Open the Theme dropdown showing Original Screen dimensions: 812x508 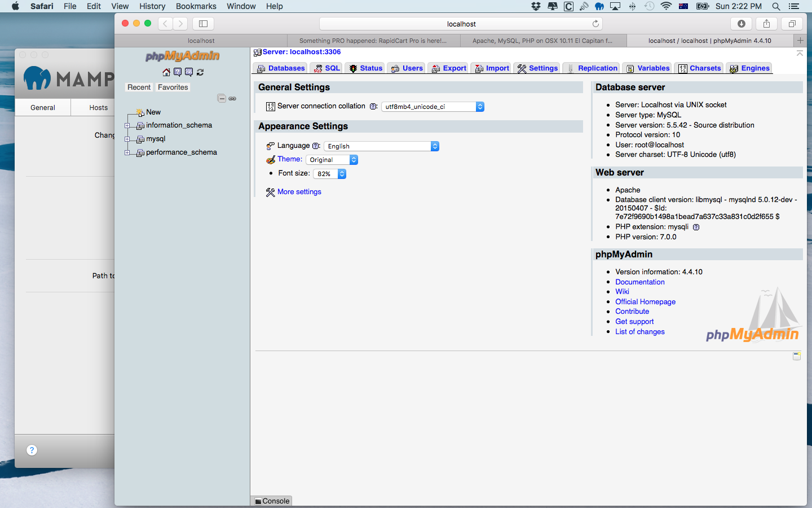click(332, 160)
